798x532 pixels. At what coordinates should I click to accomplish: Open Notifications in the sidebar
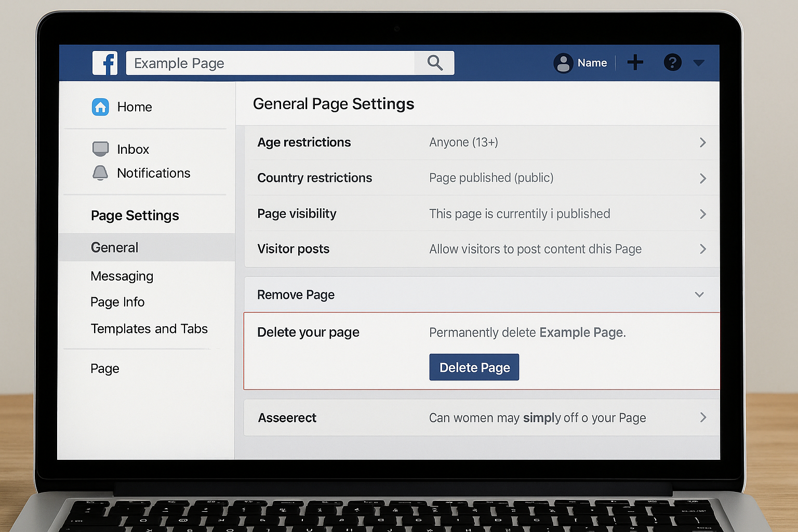tap(154, 173)
